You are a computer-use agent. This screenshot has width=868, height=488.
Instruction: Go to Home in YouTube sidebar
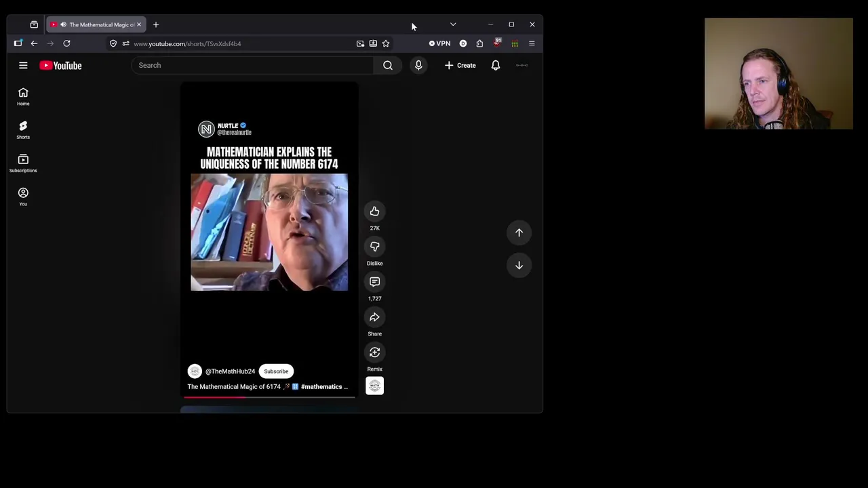point(23,96)
